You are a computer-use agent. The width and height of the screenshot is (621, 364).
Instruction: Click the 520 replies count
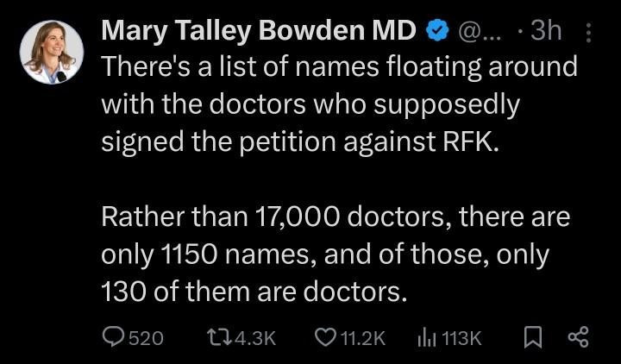pos(146,338)
